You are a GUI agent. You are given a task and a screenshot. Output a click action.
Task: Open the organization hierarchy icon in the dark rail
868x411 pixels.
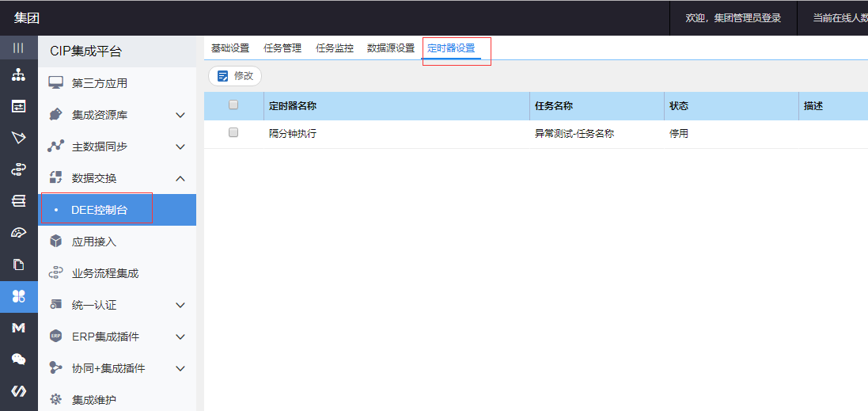[19, 75]
